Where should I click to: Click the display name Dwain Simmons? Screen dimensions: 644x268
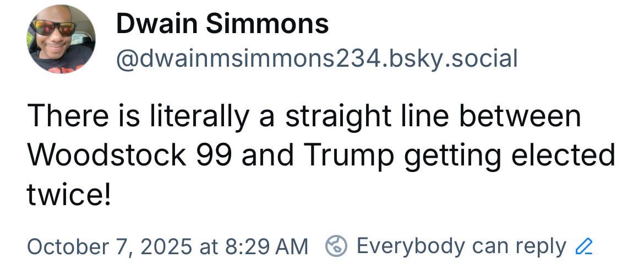222,24
